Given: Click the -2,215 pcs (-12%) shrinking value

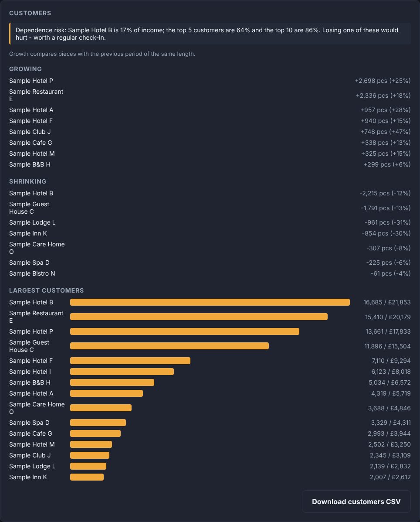Looking at the screenshot, I should [385, 193].
